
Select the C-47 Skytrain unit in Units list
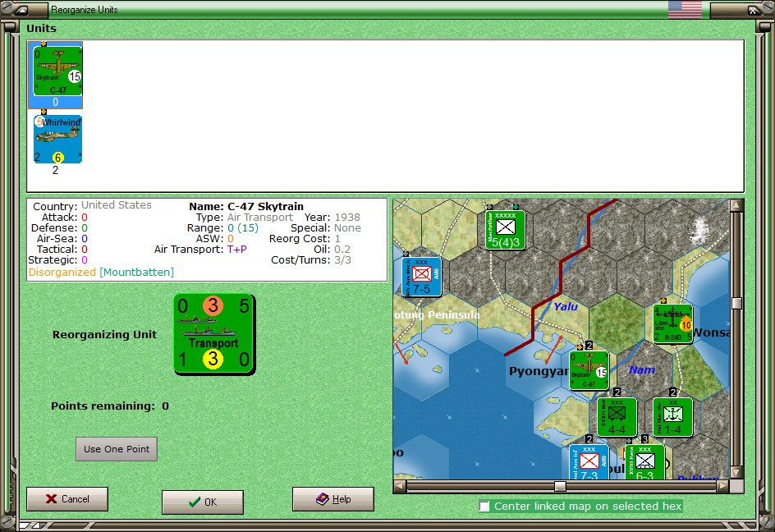pyautogui.click(x=55, y=74)
